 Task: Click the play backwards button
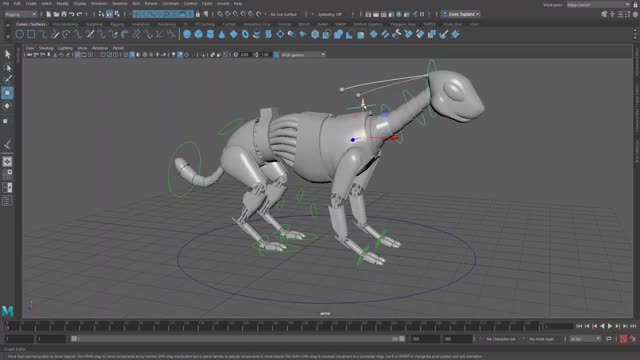(x=602, y=326)
